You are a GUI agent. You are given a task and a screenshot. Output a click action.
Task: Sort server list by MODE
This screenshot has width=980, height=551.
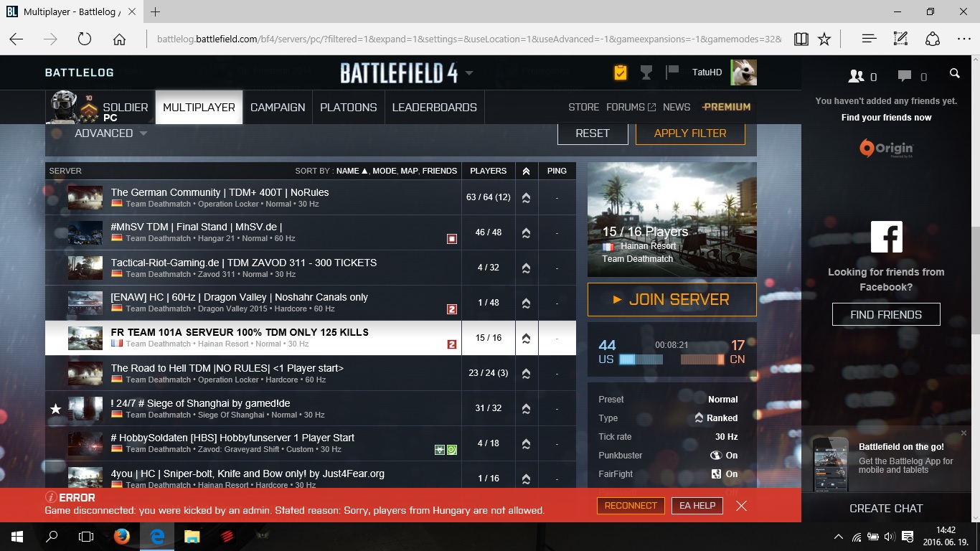[385, 171]
